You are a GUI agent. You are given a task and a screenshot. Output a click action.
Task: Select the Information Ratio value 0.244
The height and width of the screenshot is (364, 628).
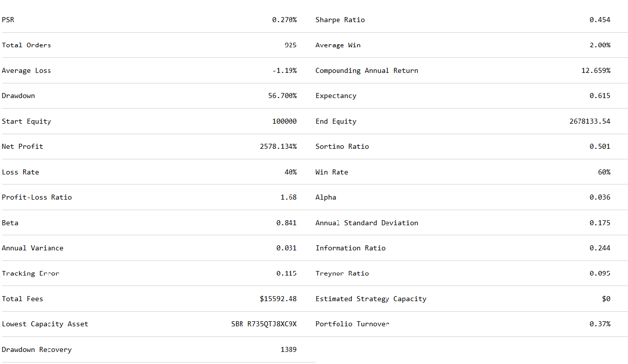(600, 248)
